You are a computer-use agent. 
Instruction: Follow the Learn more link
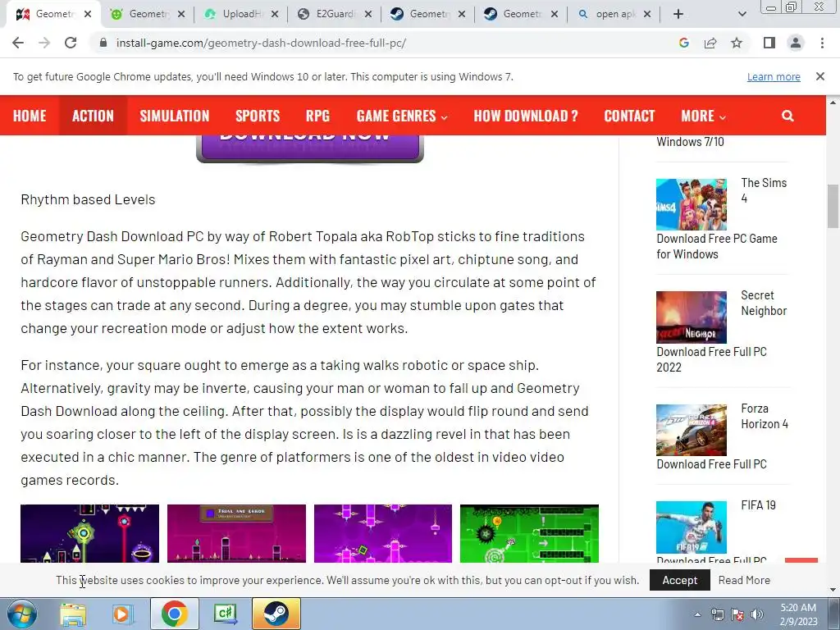point(774,76)
